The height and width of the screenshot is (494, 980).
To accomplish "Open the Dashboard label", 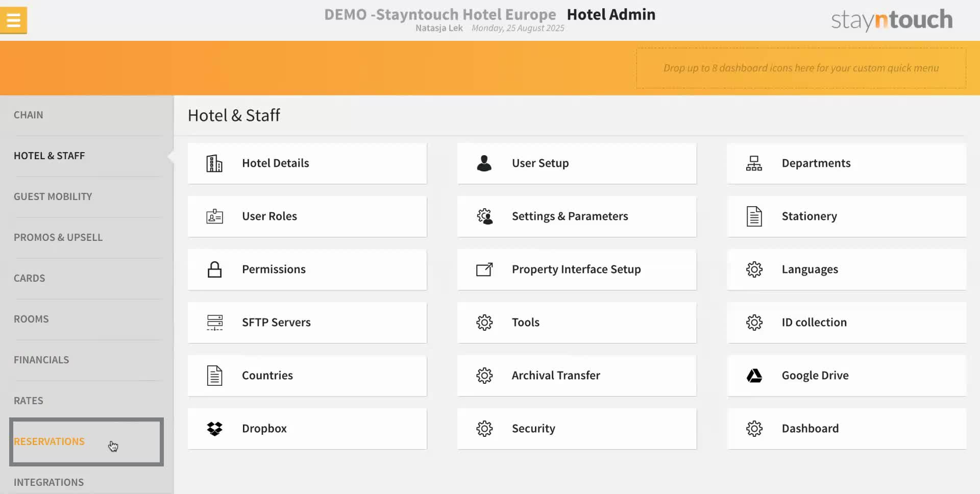I will click(810, 429).
